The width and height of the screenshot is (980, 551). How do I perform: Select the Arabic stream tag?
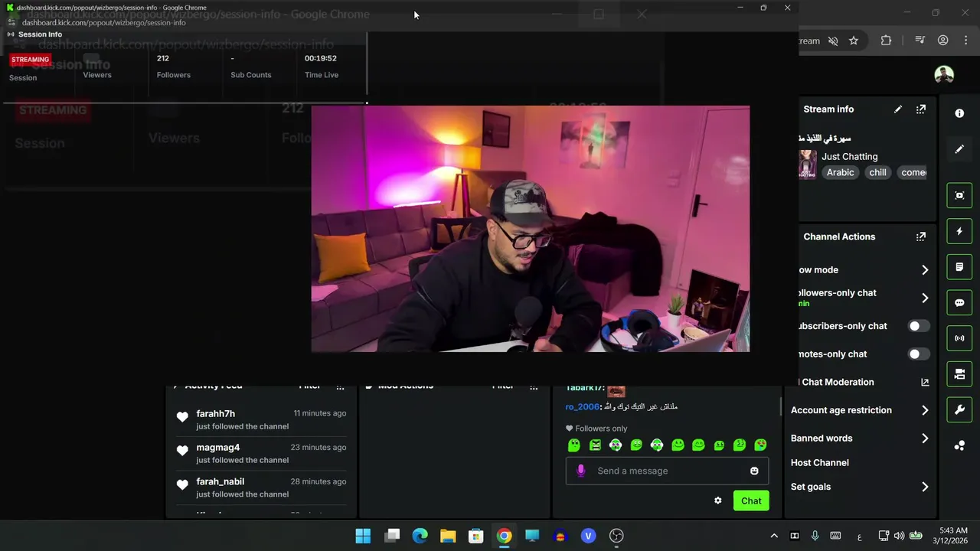click(840, 172)
